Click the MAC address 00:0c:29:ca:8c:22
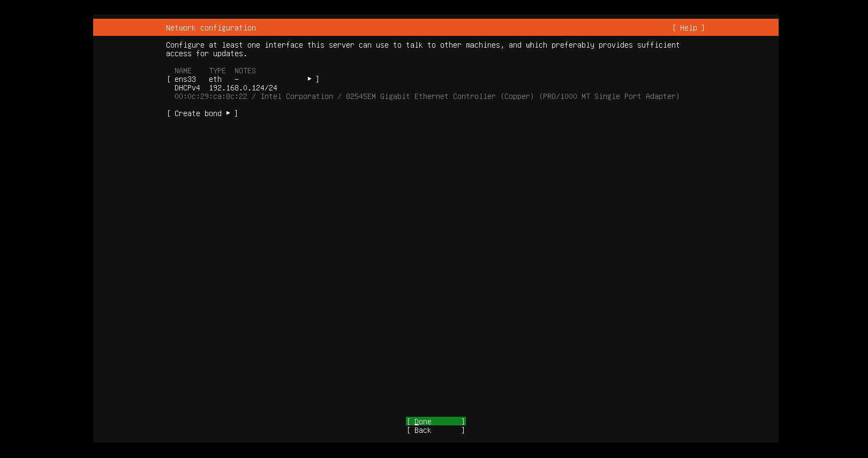Viewport: 868px width, 458px height. 211,96
